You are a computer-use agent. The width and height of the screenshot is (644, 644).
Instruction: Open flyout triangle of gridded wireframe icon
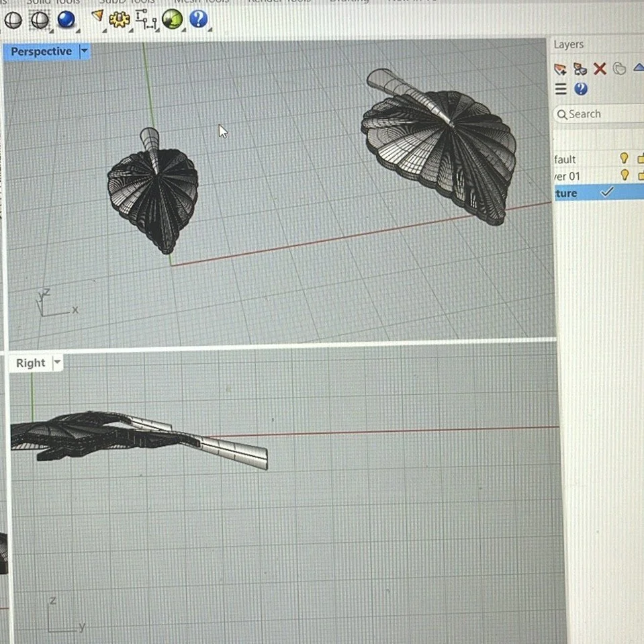51,31
